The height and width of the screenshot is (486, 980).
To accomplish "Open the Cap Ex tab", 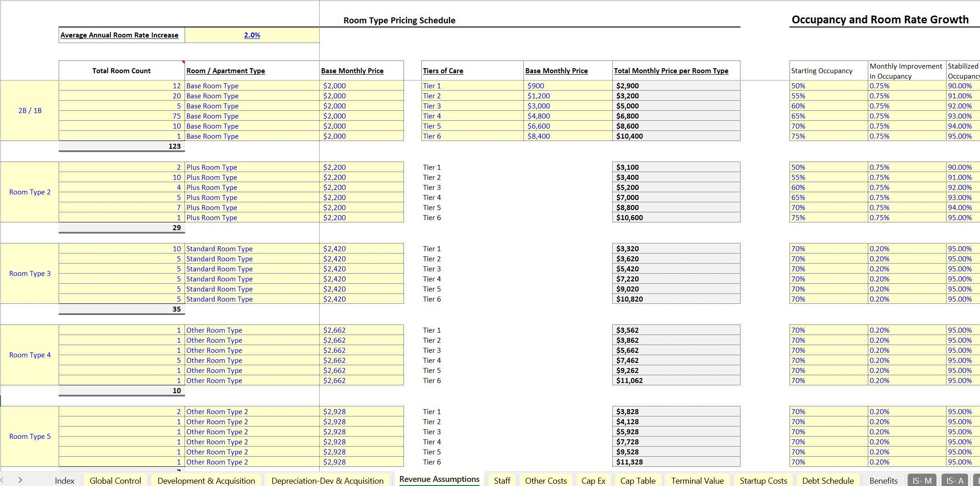I will coord(593,481).
